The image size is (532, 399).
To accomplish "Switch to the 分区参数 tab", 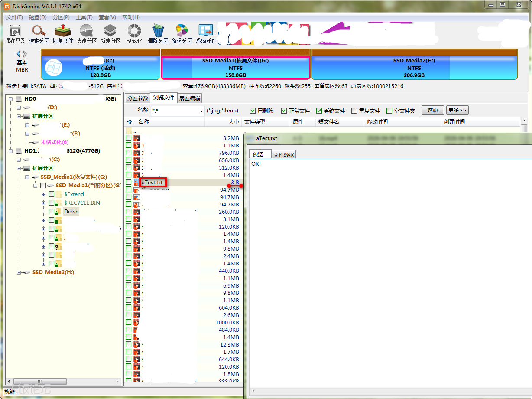I will (137, 98).
